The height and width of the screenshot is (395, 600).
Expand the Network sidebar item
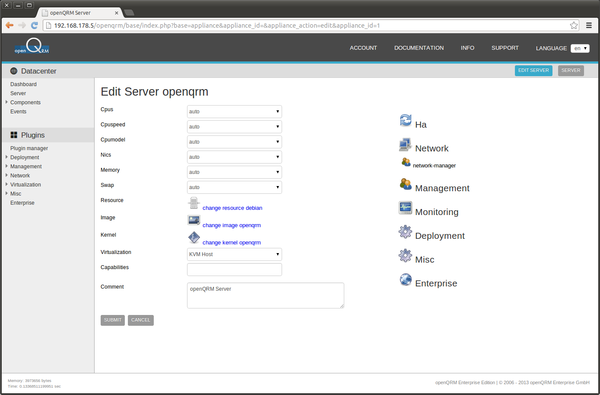point(7,175)
